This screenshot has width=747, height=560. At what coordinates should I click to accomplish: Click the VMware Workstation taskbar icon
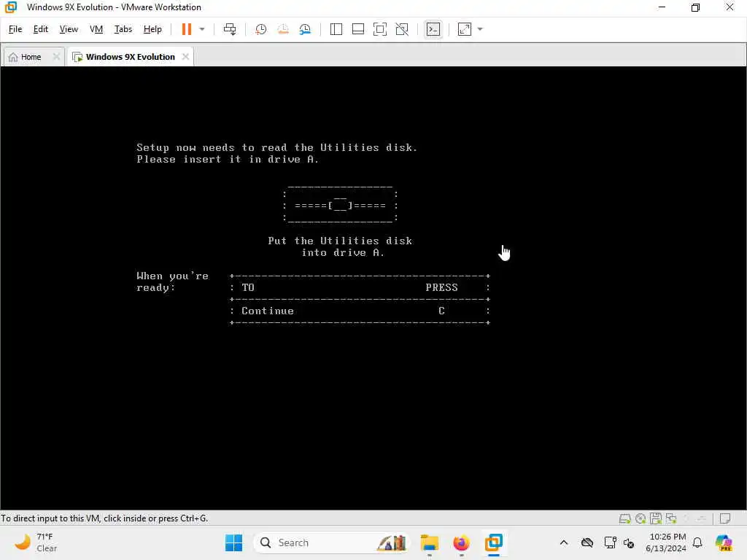tap(494, 542)
